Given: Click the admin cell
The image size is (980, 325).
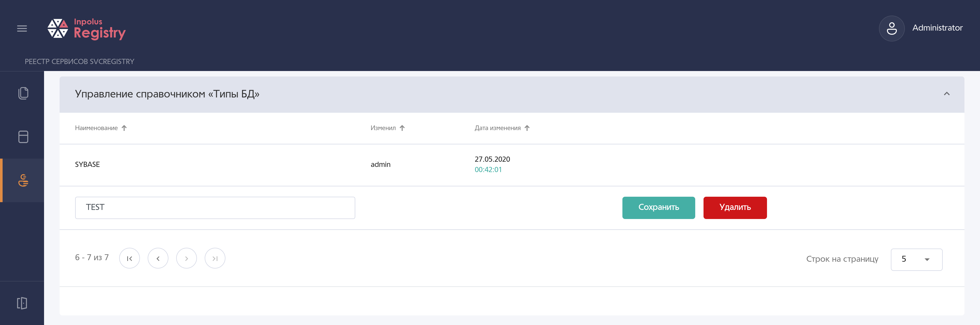Looking at the screenshot, I should click(380, 164).
